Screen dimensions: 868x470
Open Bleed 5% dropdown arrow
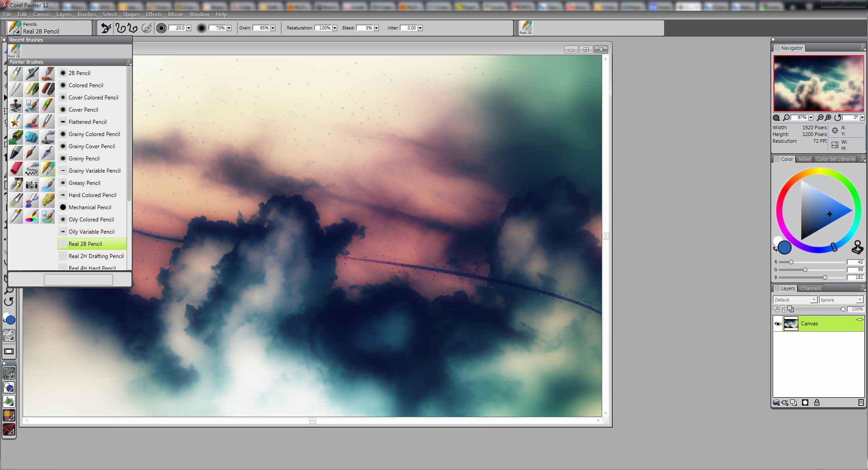pyautogui.click(x=376, y=28)
